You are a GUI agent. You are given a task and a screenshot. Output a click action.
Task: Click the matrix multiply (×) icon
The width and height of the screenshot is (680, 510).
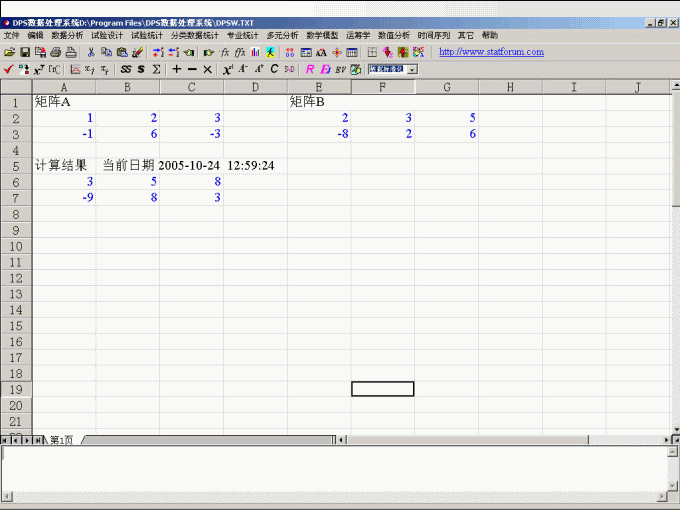[x=207, y=69]
